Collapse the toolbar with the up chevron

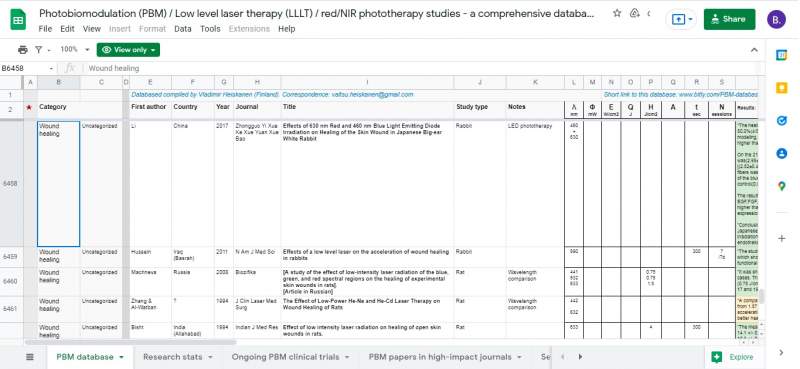click(755, 50)
